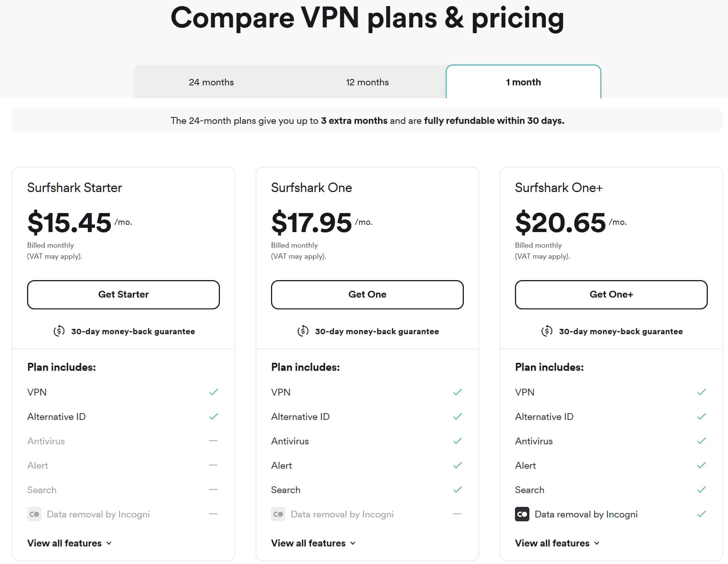Viewport: 728px width, 564px height.
Task: Click the Alternative ID checkmark in Starter plan
Action: click(x=214, y=417)
